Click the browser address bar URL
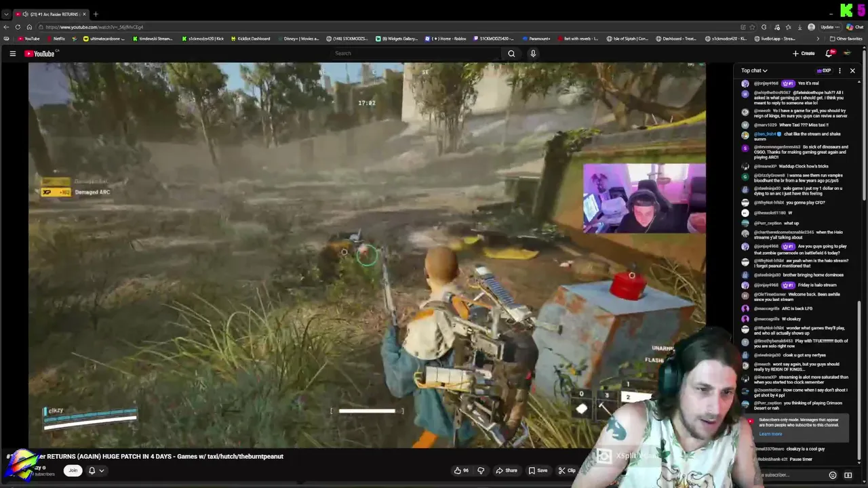 coord(94,27)
